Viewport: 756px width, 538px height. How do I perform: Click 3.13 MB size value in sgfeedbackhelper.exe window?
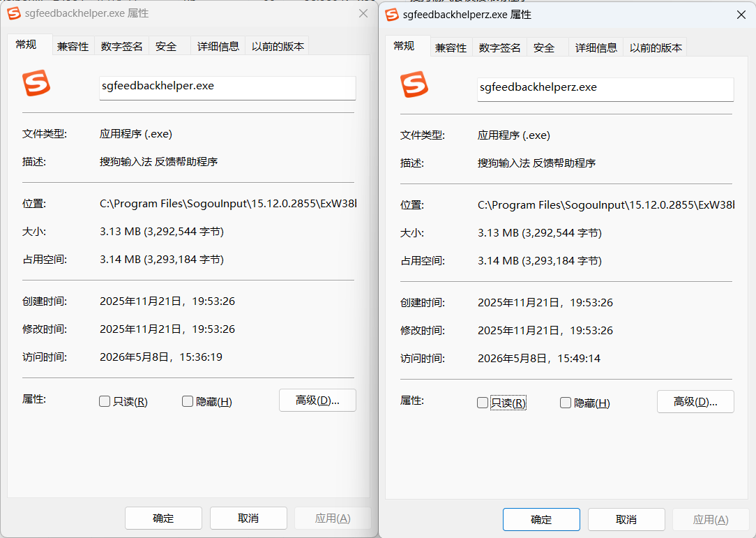tap(162, 232)
